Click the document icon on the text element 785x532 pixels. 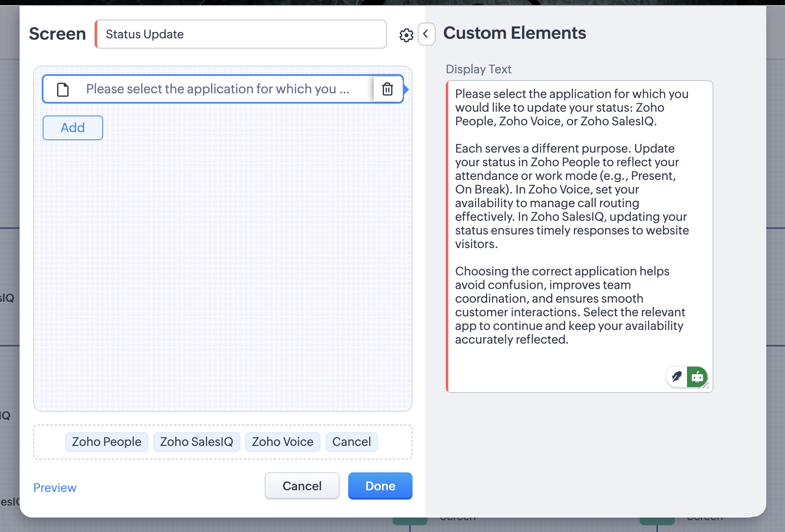tap(63, 90)
